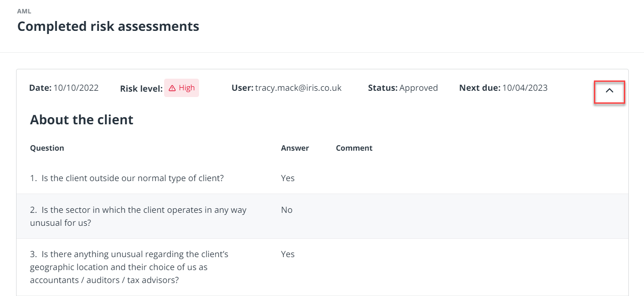Click the Question column header

[x=47, y=148]
